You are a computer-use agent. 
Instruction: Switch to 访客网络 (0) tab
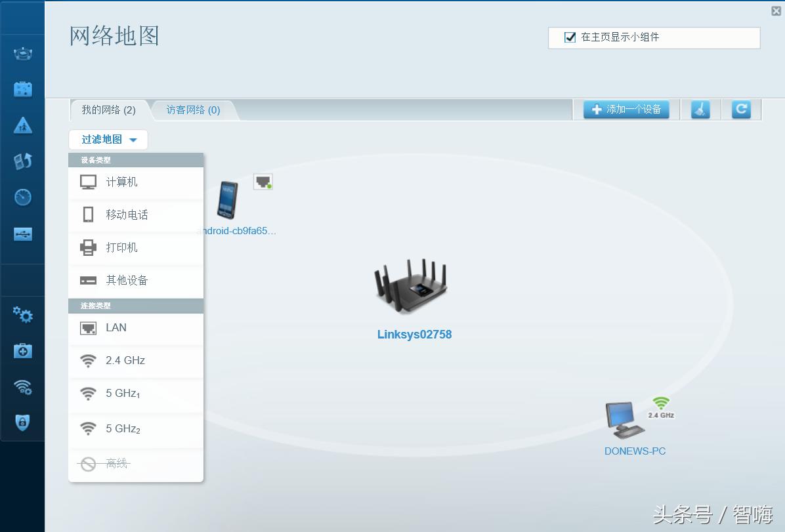pos(193,110)
